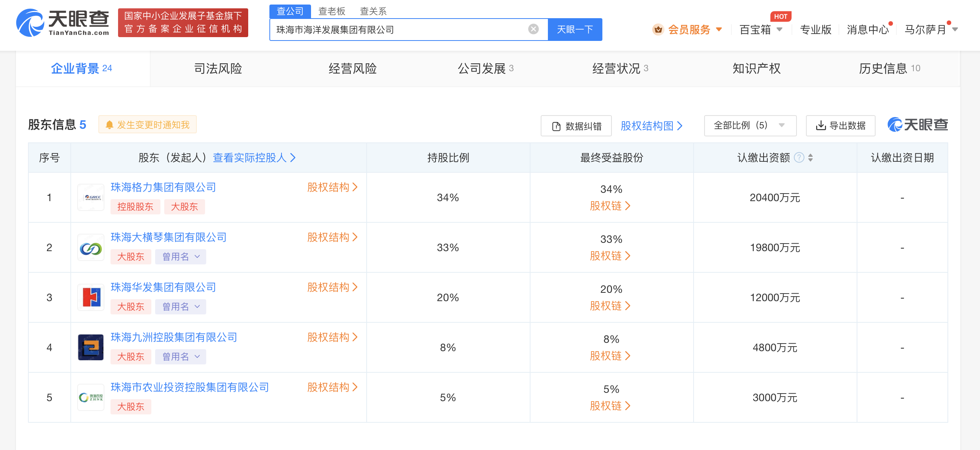
Task: Expand the 全部比例 (5) dropdown
Action: [x=750, y=125]
